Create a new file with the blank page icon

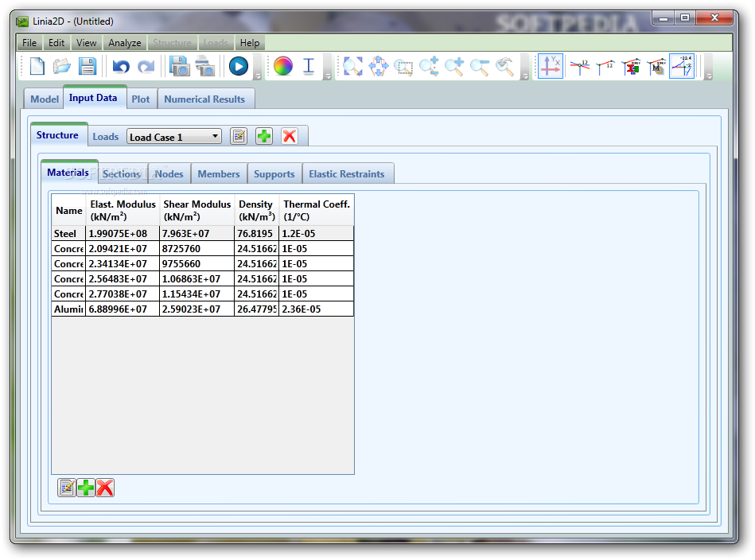(x=37, y=66)
